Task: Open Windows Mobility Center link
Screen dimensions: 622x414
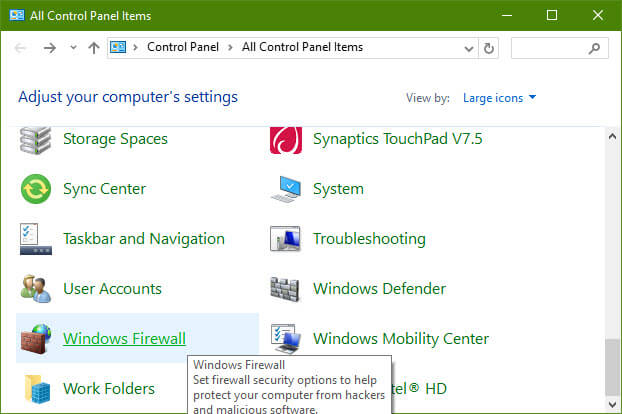Action: pos(401,339)
